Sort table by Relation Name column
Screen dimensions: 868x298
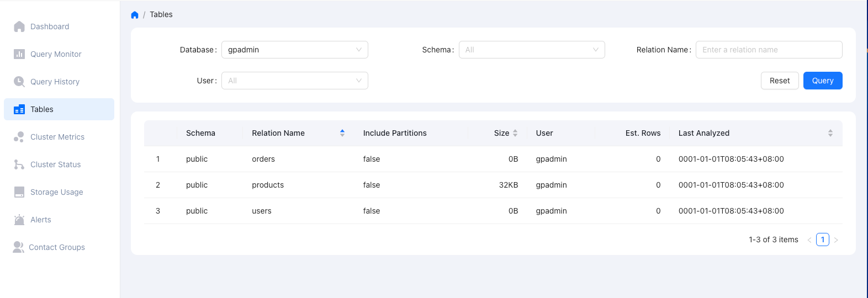point(342,133)
